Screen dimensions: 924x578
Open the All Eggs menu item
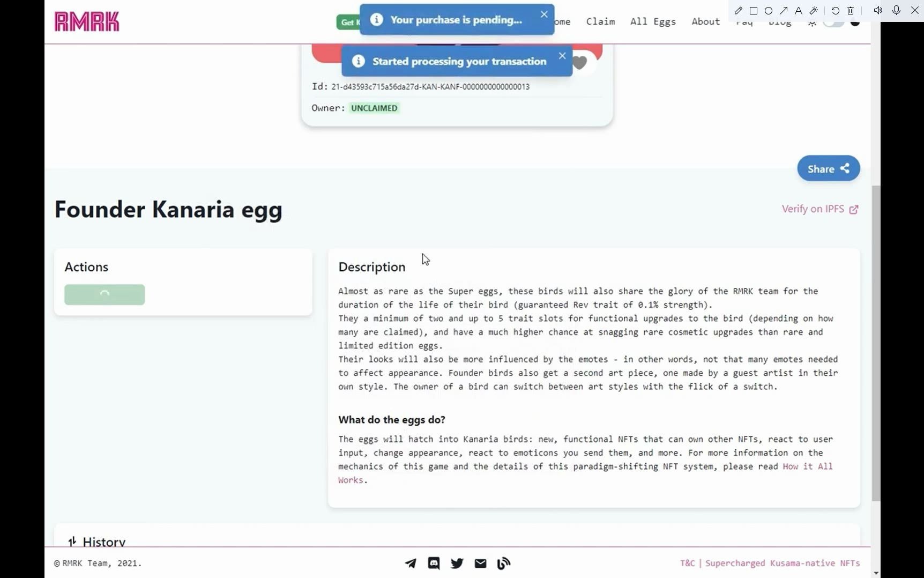pos(653,21)
